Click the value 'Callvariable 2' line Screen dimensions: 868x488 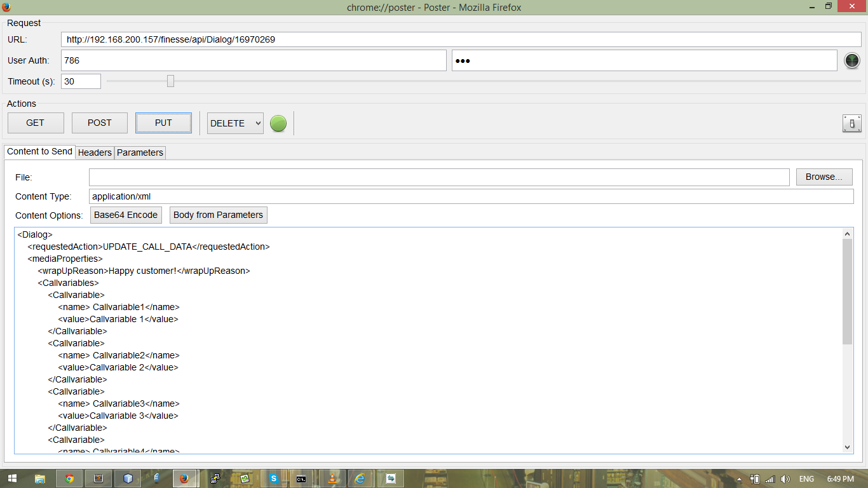click(118, 367)
